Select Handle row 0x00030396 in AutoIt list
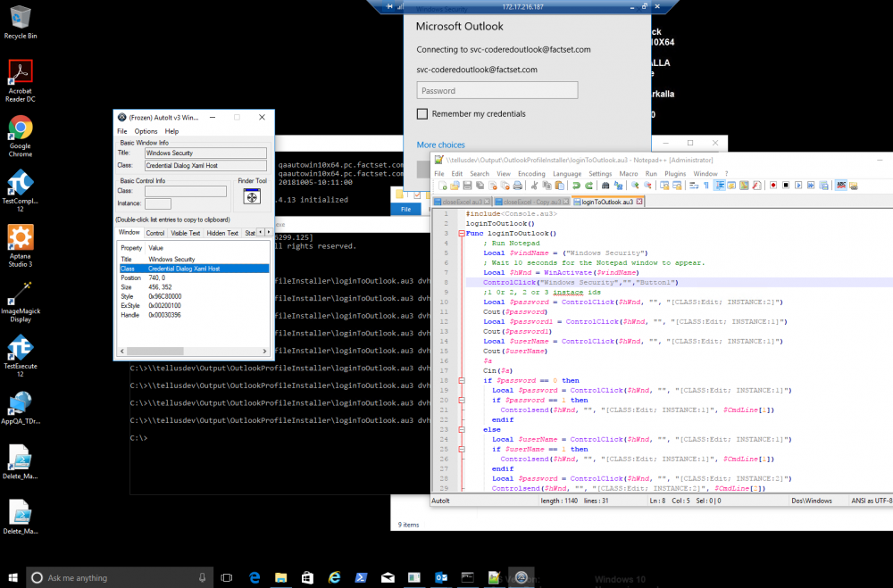 click(194, 315)
